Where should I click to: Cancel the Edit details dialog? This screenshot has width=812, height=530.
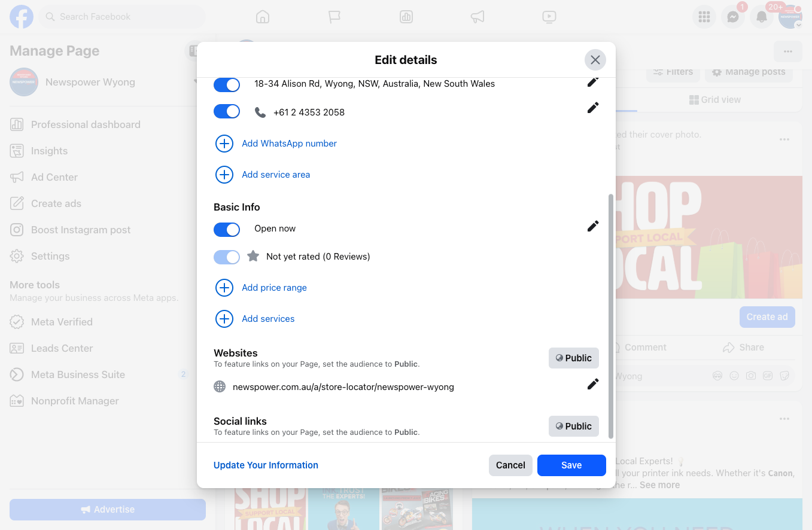(510, 465)
